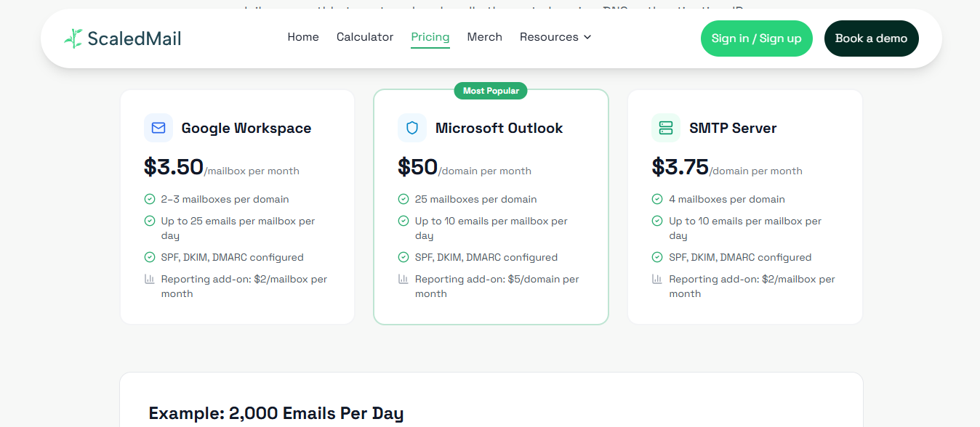Click the $3.75 price
The height and width of the screenshot is (427, 980).
click(680, 167)
